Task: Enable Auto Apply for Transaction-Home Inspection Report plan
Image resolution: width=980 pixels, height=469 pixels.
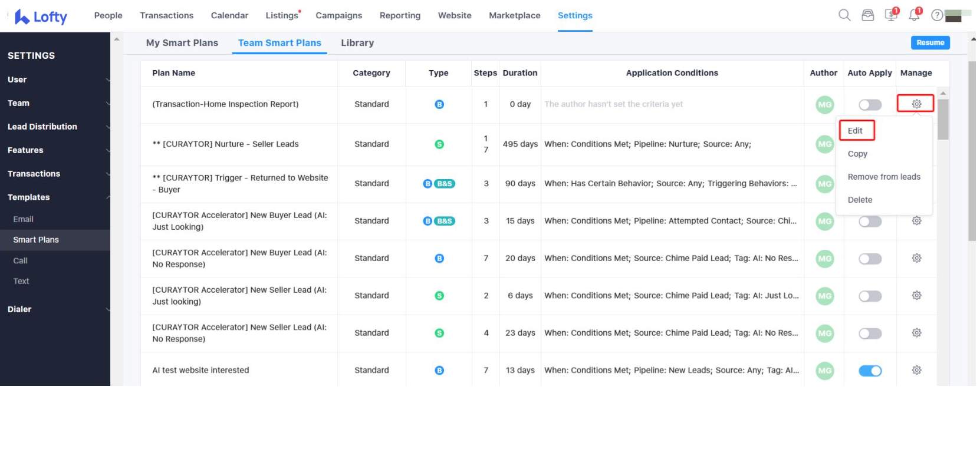Action: [870, 105]
